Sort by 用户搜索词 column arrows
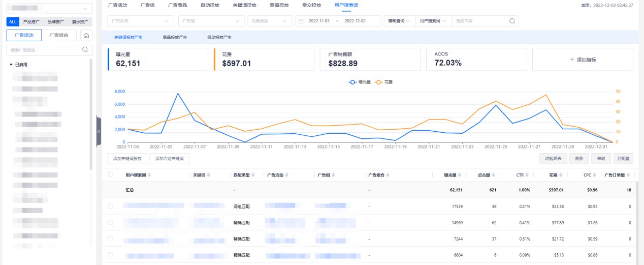The image size is (644, 265). pyautogui.click(x=149, y=175)
